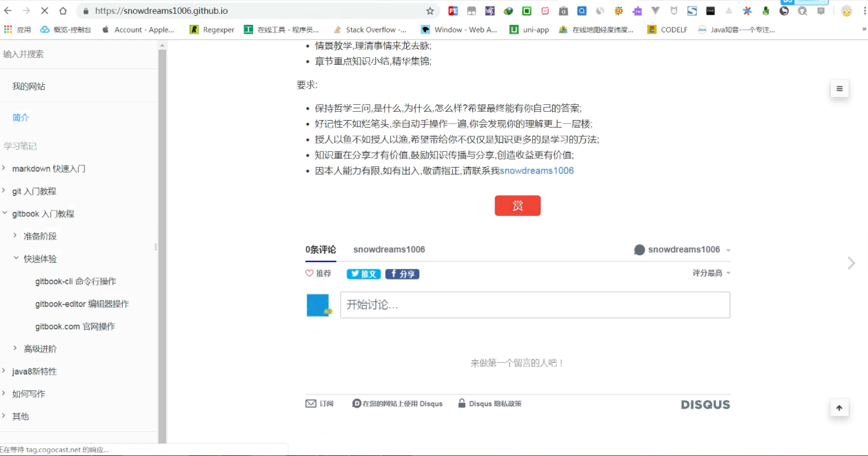This screenshot has width=868, height=456.
Task: Click the snowdreams1006 contact link
Action: [537, 170]
